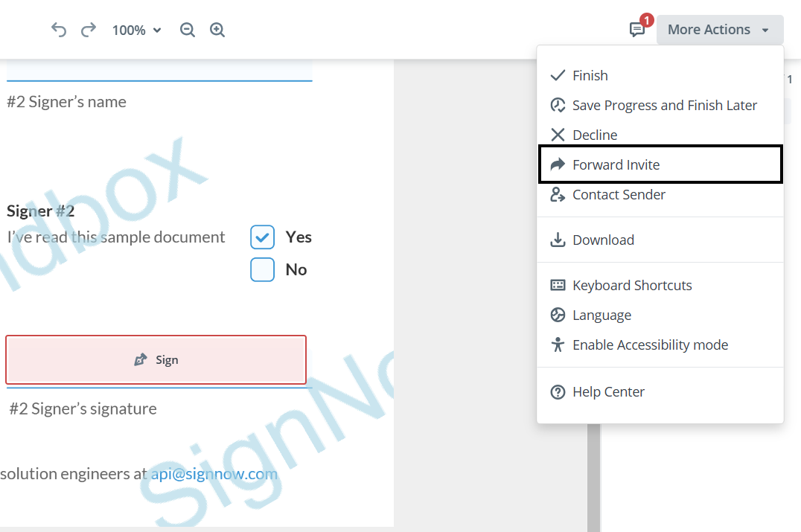
Task: Collapse the More Actions dropdown
Action: click(x=720, y=30)
